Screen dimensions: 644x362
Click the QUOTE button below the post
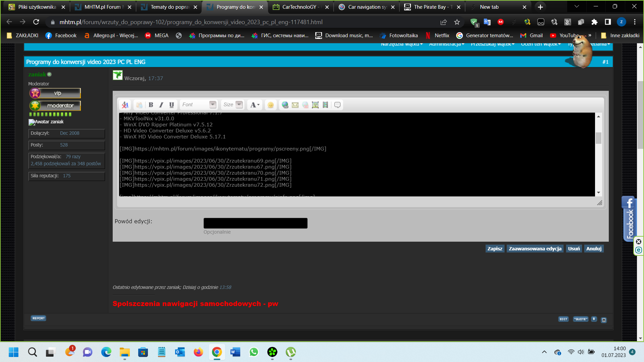tap(581, 319)
